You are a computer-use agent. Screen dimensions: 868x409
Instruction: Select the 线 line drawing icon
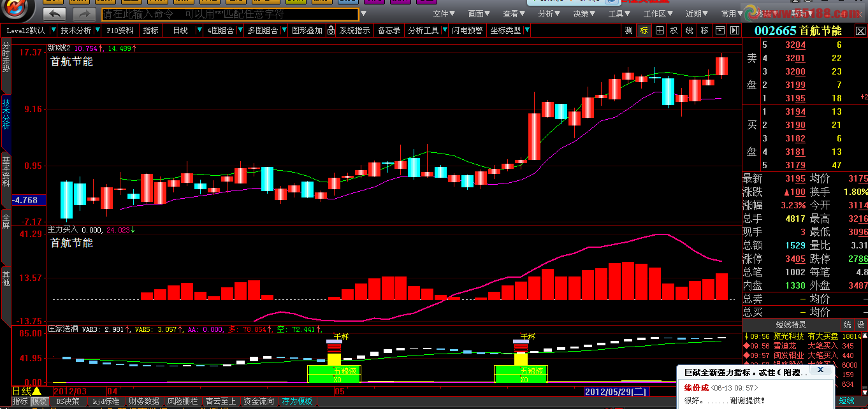click(689, 30)
